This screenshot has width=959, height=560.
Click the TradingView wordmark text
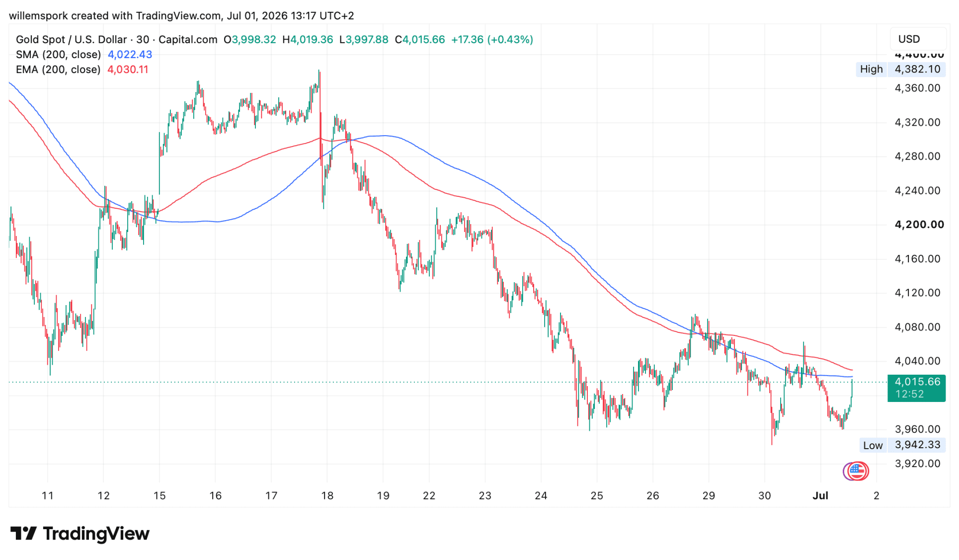[x=96, y=534]
